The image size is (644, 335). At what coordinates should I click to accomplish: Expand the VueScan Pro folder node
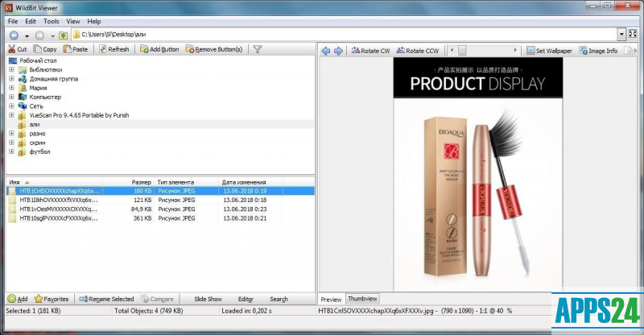(x=11, y=115)
